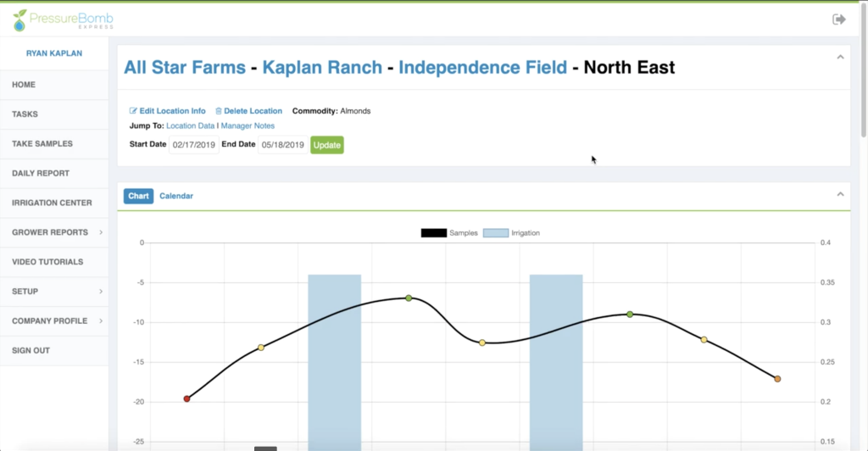Click the red sample point on chart

[x=186, y=398]
